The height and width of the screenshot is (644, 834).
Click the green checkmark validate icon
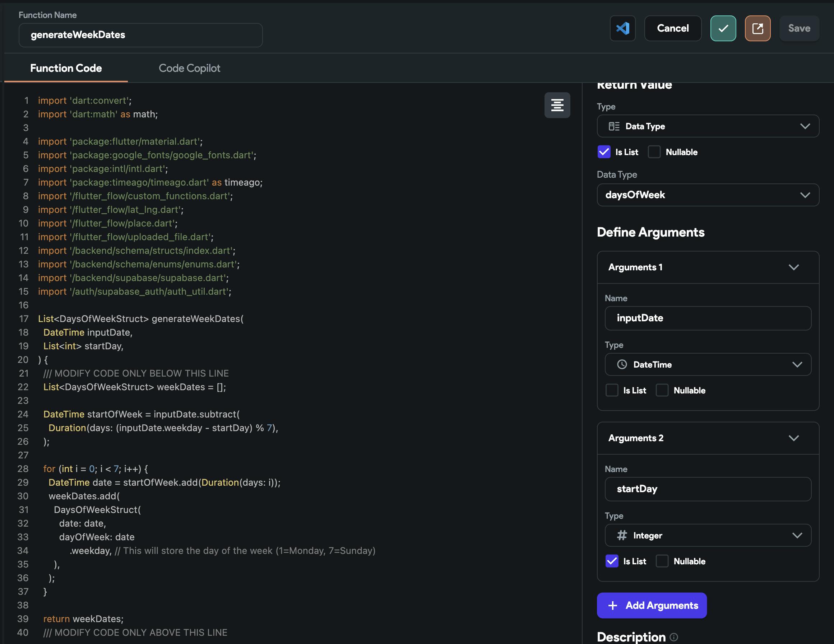pos(723,28)
